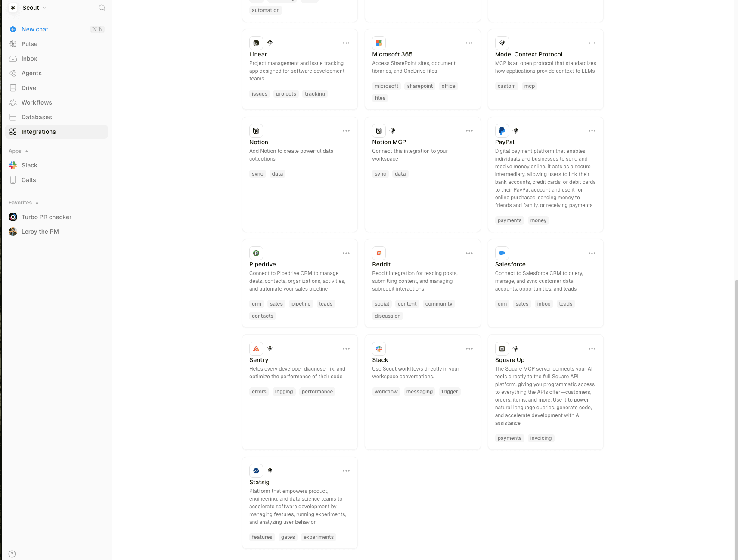Click the PayPal logo icon

coord(502,131)
